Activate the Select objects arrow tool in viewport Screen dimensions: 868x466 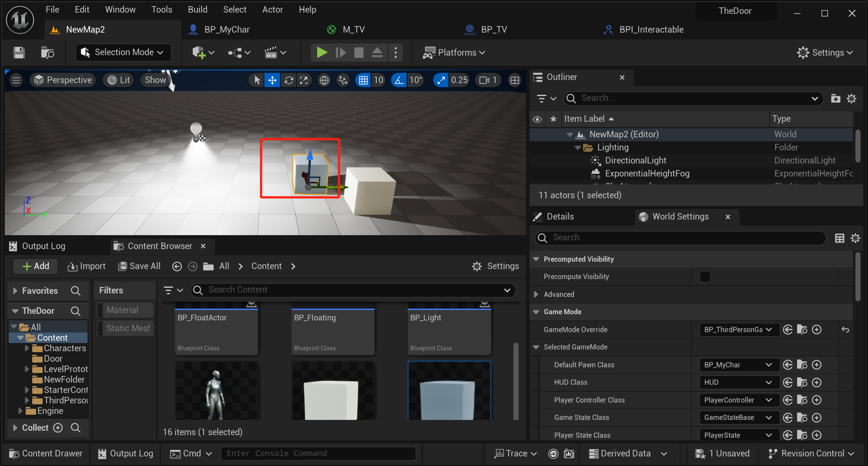coord(257,80)
